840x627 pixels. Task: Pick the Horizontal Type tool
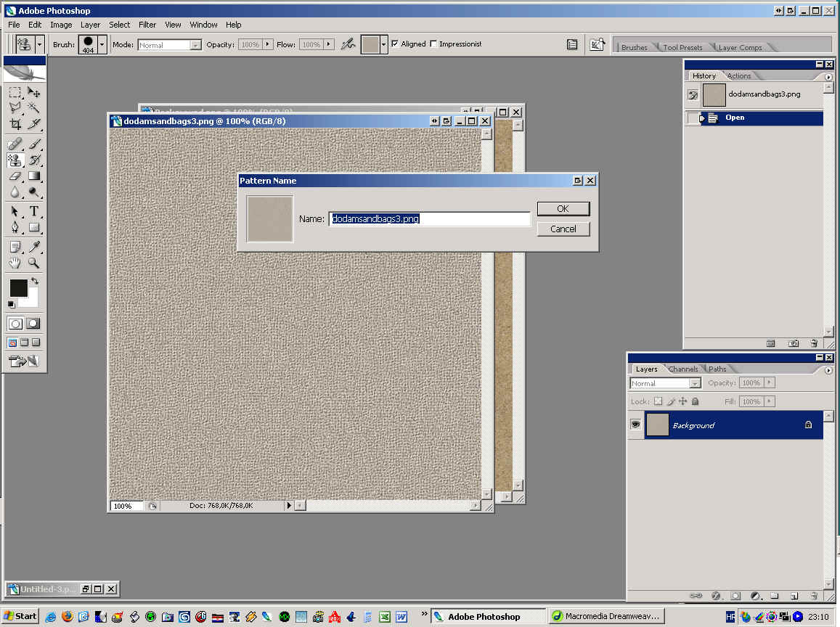34,211
